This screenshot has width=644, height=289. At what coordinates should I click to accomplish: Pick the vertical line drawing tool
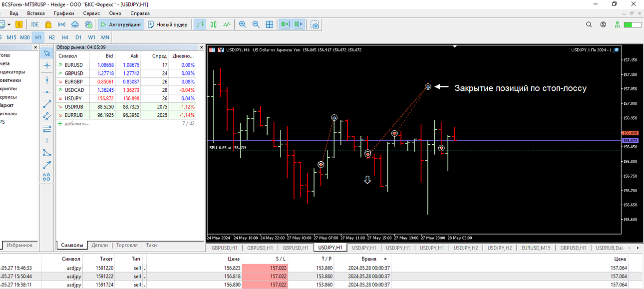pos(47,79)
